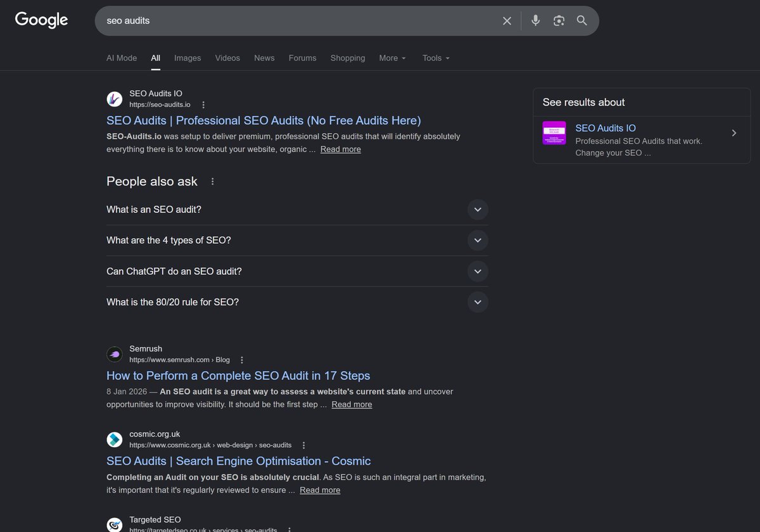Click SEO Audits IO link in side panel
This screenshot has height=532, width=760.
605,128
